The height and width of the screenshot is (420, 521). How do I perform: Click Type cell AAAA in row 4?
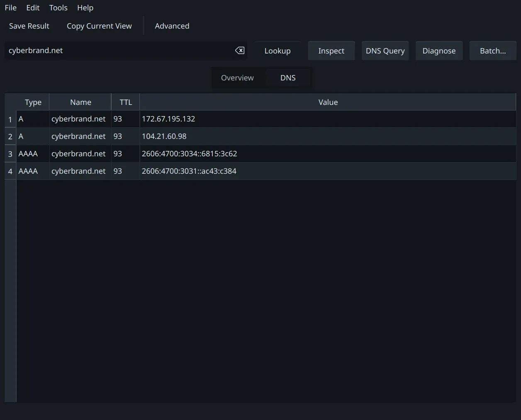[x=33, y=171]
